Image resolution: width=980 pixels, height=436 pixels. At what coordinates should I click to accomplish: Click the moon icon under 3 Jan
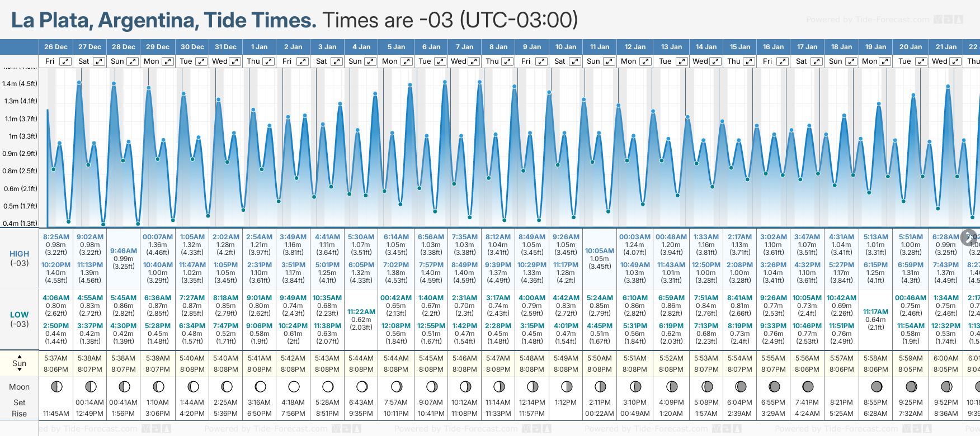pyautogui.click(x=328, y=386)
